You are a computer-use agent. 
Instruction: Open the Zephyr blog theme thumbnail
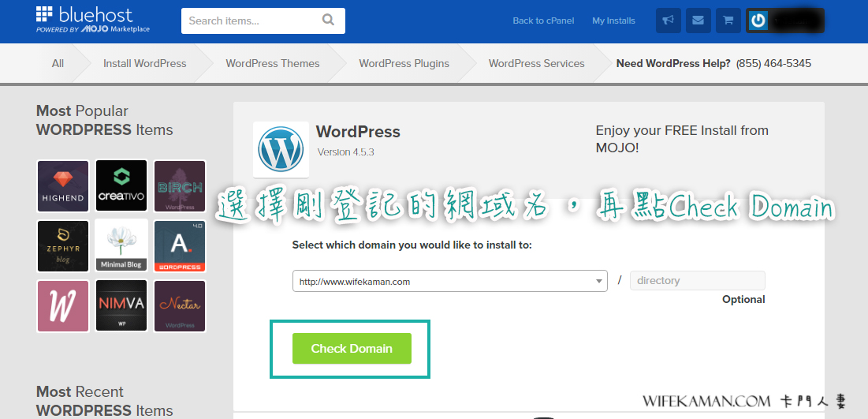tap(63, 245)
